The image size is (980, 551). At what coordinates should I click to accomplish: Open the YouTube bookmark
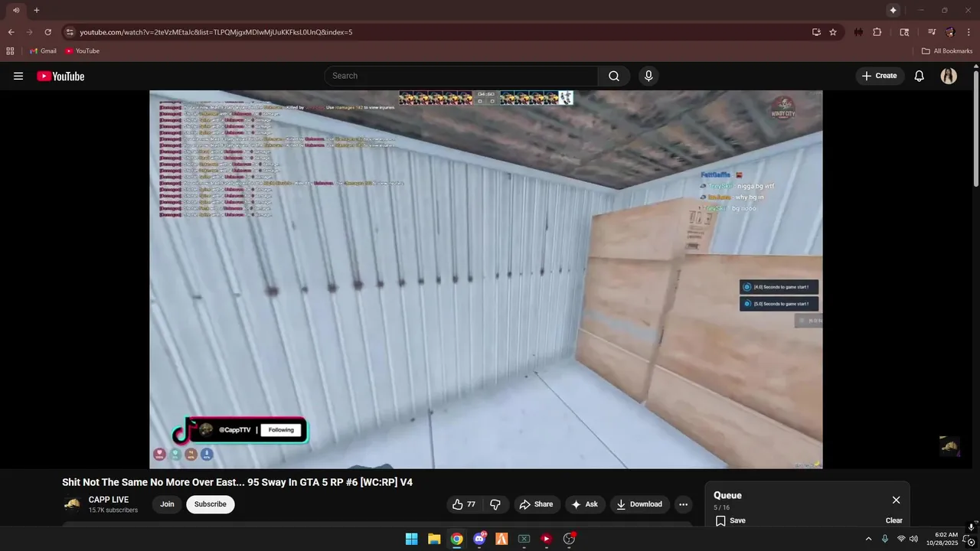point(82,51)
